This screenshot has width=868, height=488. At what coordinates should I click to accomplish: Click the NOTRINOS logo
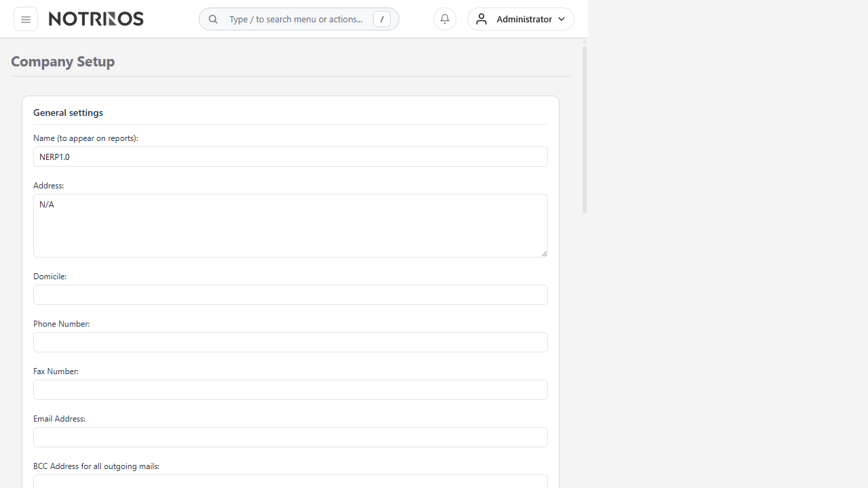click(x=96, y=19)
